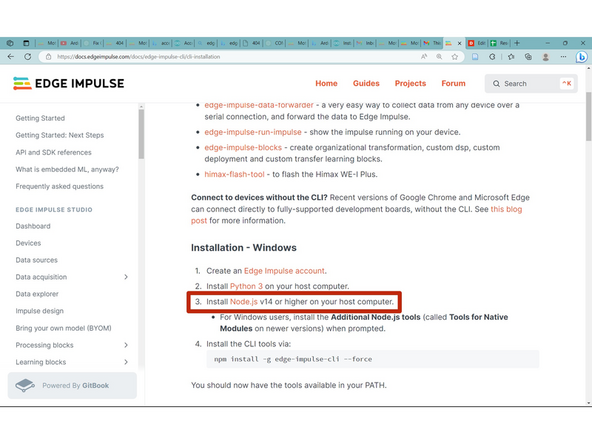Open Read aloud icon in address bar
The width and height of the screenshot is (592, 444).
(x=424, y=57)
